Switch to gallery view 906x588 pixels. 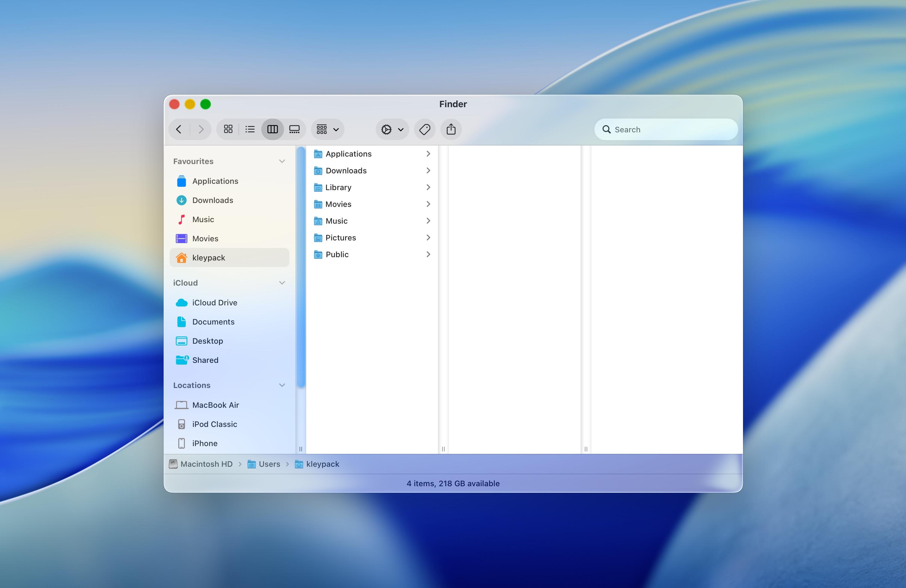tap(294, 129)
